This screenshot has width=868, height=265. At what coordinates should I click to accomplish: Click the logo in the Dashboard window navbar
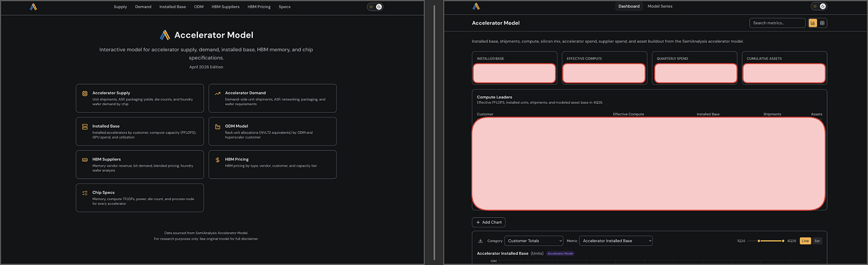[476, 7]
